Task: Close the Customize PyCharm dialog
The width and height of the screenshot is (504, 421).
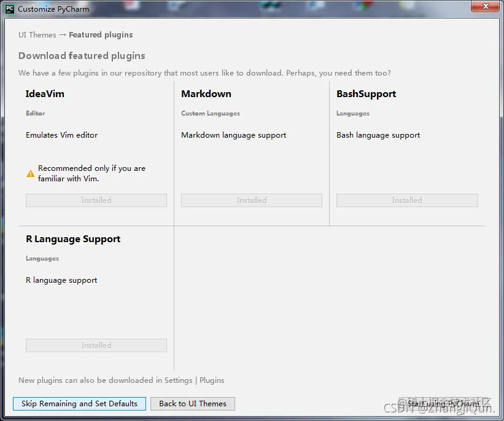Action: 486,6
